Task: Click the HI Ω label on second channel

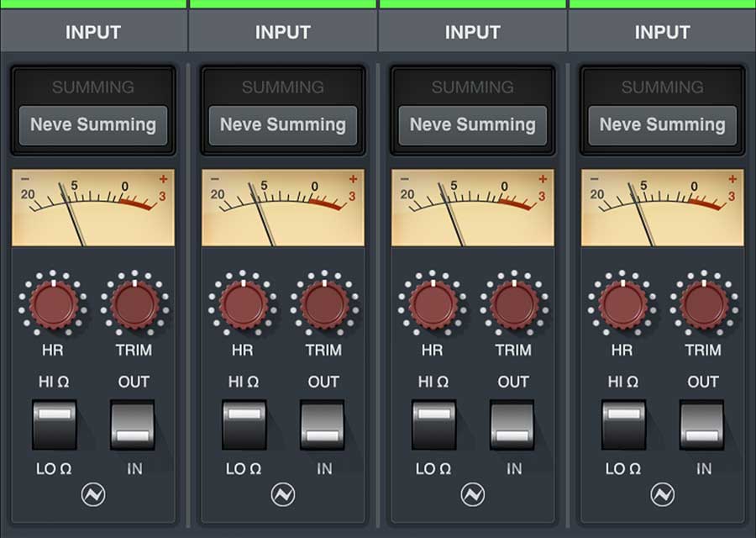Action: pyautogui.click(x=244, y=382)
